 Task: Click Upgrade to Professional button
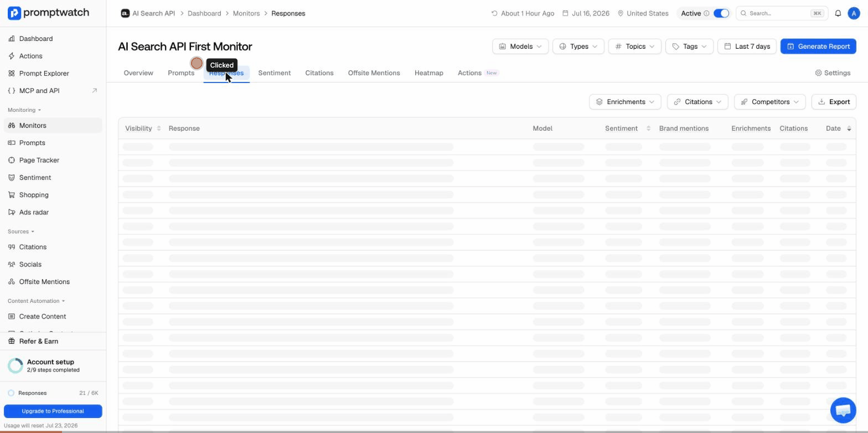tap(53, 411)
